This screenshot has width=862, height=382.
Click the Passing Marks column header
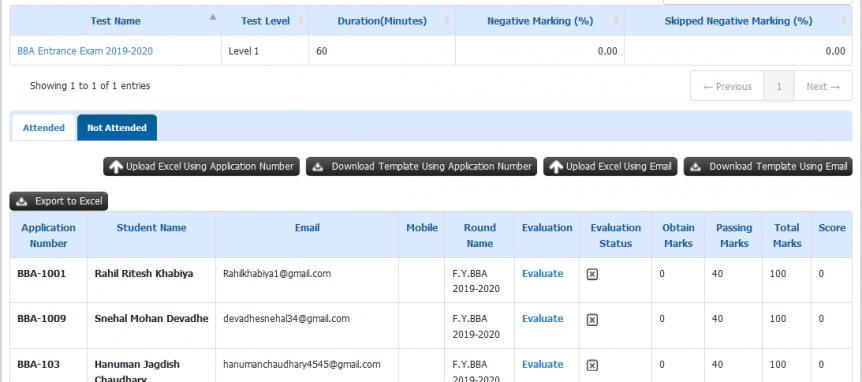(x=733, y=235)
